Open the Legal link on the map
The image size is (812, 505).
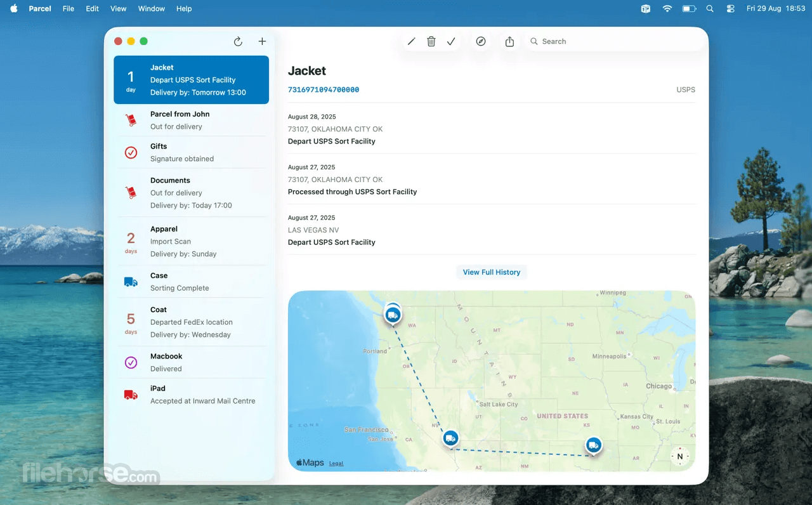tap(336, 463)
